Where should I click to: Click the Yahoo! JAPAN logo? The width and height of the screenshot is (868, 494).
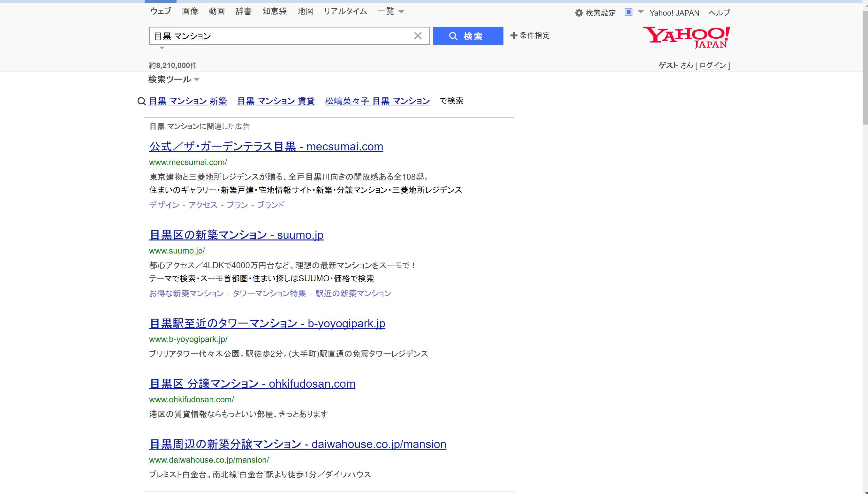pos(686,37)
